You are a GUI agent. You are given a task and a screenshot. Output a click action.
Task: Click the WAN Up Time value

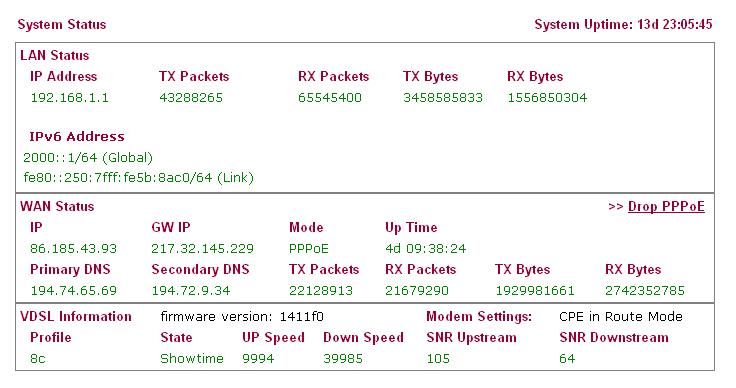426,249
